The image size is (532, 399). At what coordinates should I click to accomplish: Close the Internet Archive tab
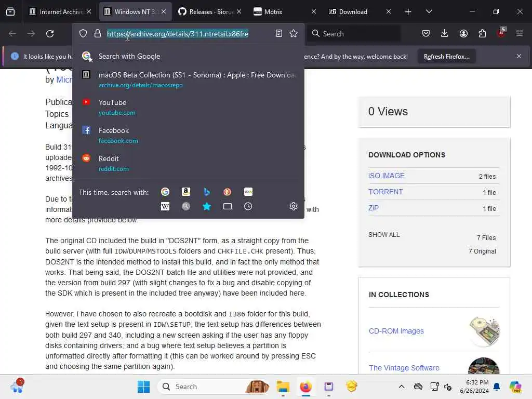click(88, 11)
